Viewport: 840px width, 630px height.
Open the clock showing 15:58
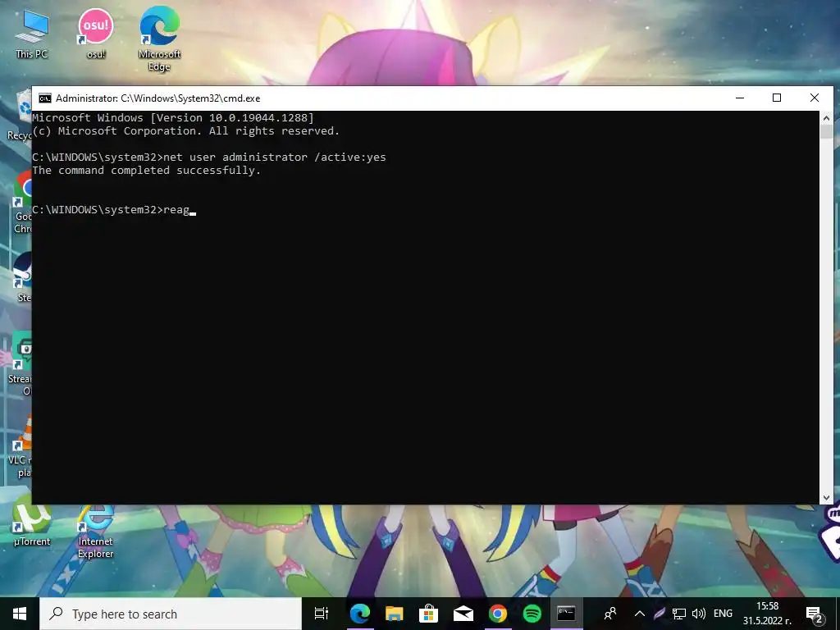click(x=767, y=614)
